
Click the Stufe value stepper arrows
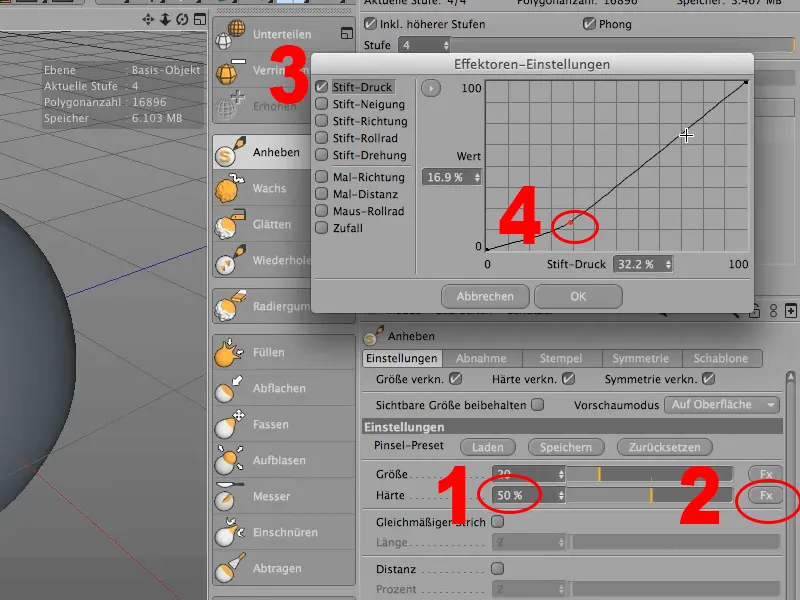coord(446,45)
